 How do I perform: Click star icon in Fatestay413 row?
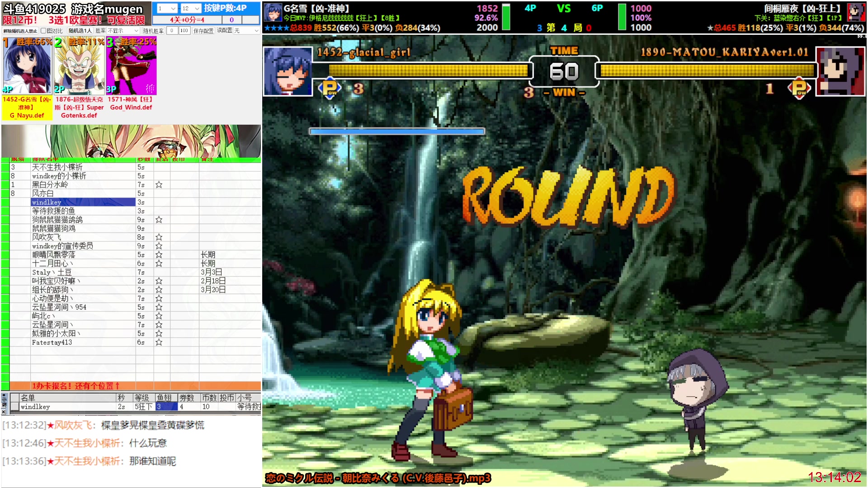point(159,343)
